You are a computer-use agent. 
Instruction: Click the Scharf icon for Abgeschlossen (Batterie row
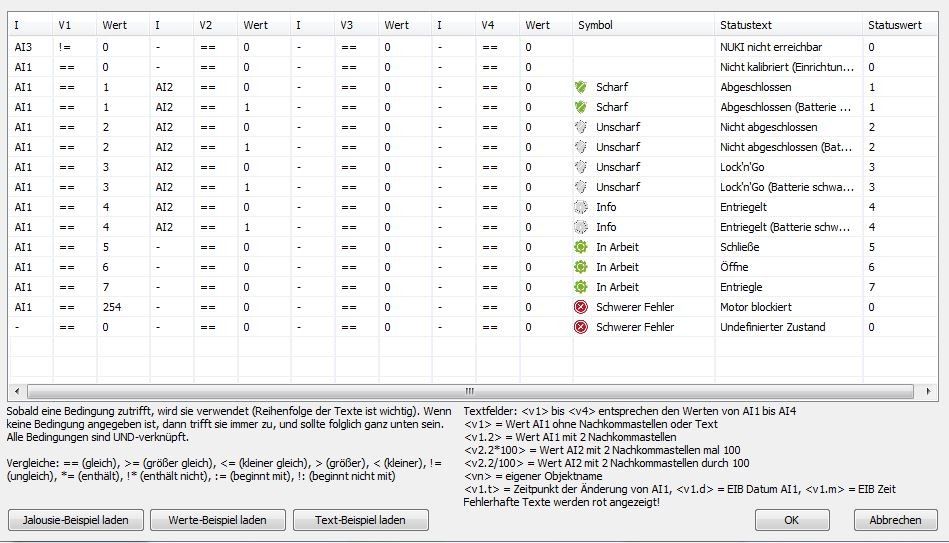click(x=580, y=107)
